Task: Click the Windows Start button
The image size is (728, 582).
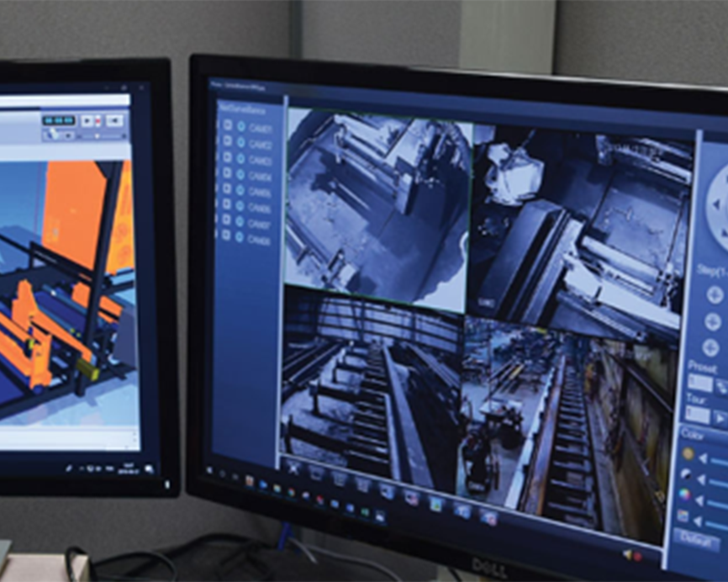Action: click(x=208, y=468)
